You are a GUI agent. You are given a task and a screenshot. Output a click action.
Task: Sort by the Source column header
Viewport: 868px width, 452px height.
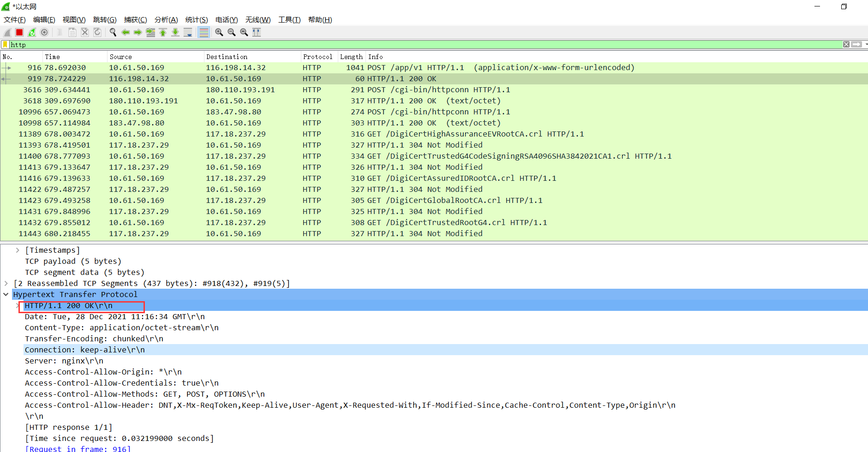click(155, 57)
